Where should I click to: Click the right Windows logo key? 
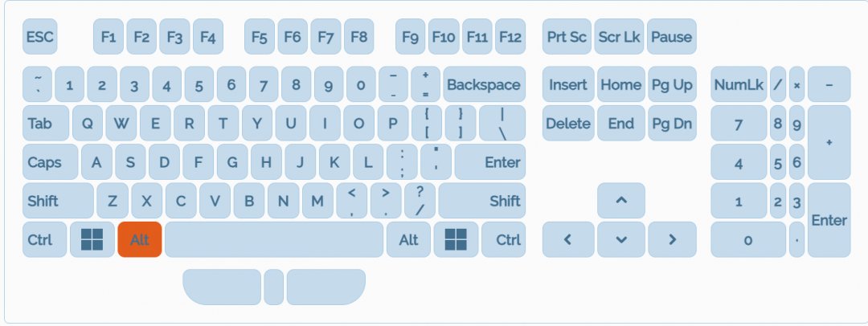click(456, 239)
